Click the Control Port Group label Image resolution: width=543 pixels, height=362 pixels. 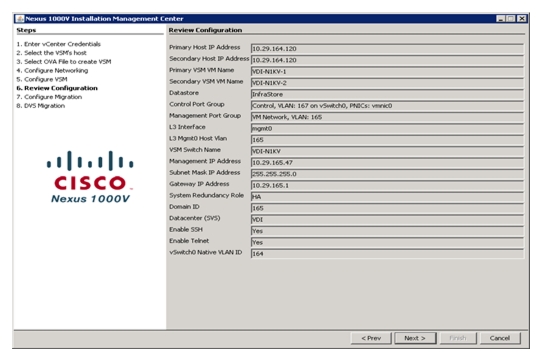(x=197, y=104)
